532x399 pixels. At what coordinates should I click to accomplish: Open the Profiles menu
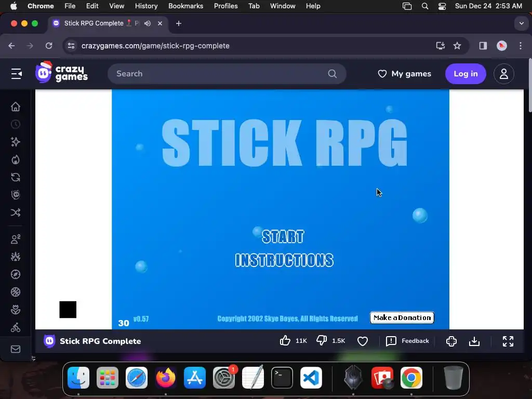(x=225, y=6)
